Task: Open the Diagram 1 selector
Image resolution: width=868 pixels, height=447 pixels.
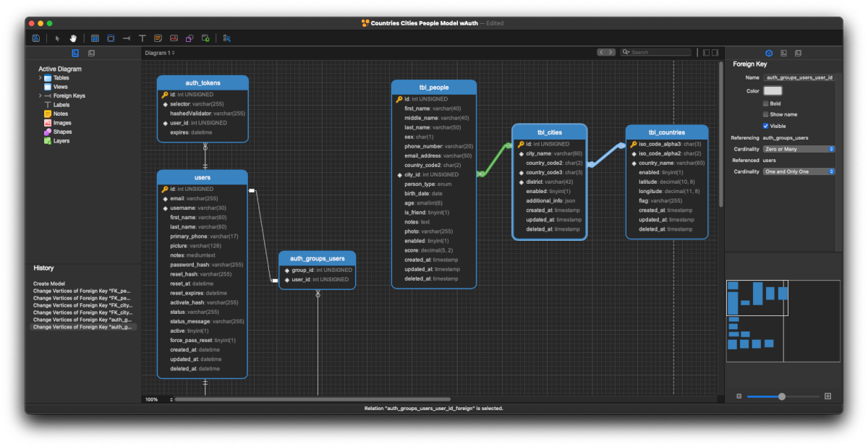Action: coord(160,53)
